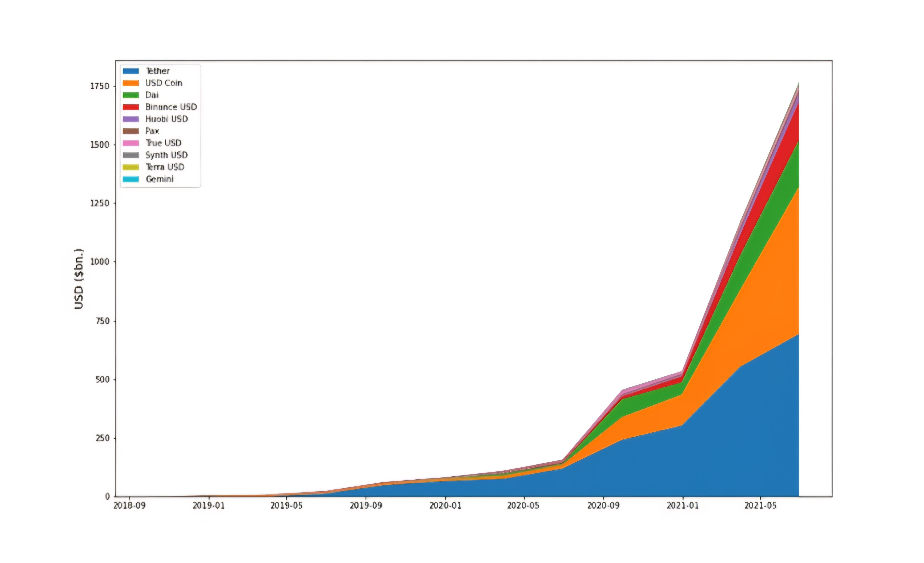
Task: Click the USD ($bn.) y-axis label
Action: [79, 279]
